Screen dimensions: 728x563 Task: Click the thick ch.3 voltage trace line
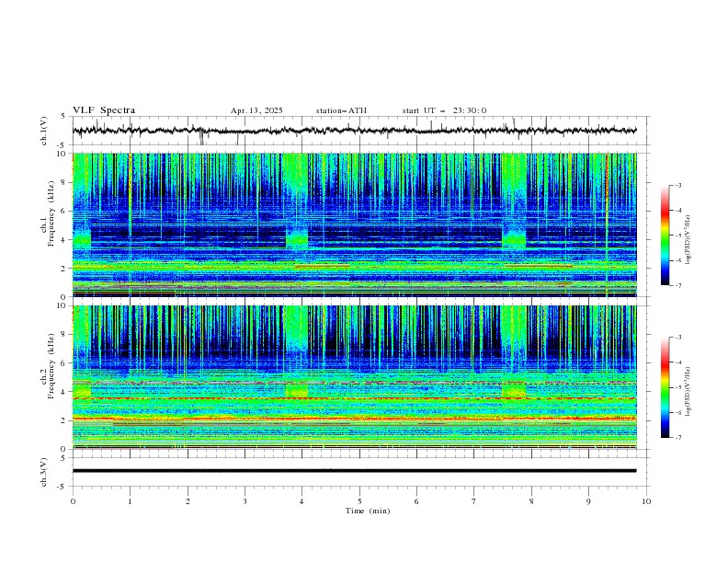(354, 471)
